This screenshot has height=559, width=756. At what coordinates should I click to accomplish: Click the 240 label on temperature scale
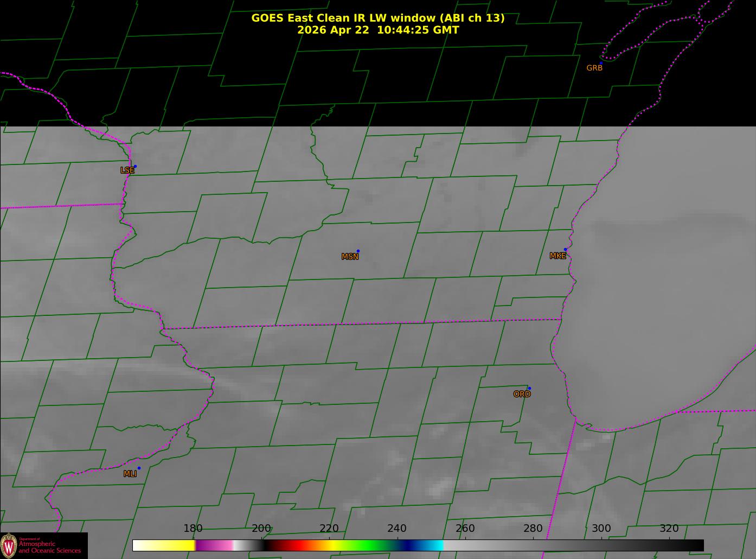coord(397,528)
